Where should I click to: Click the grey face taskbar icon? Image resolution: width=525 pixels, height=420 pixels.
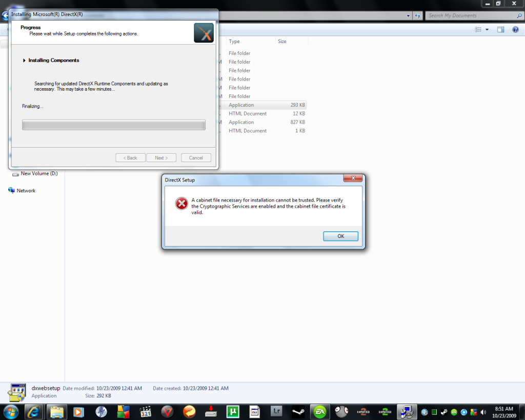tap(342, 412)
